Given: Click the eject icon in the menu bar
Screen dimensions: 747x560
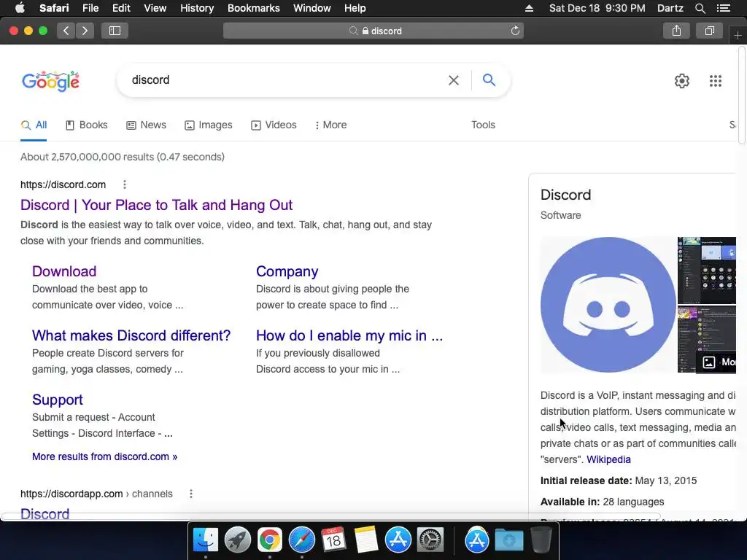Looking at the screenshot, I should (x=529, y=8).
